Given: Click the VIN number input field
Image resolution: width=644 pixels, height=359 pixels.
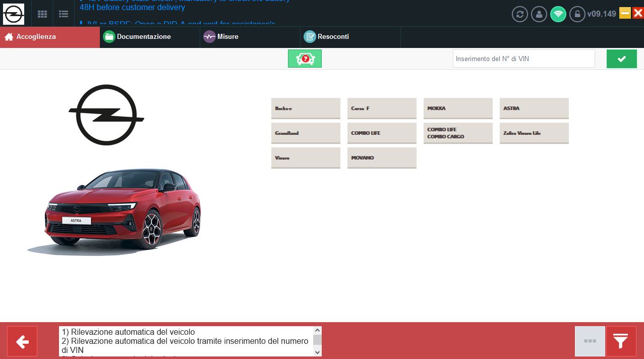Looking at the screenshot, I should pyautogui.click(x=523, y=59).
